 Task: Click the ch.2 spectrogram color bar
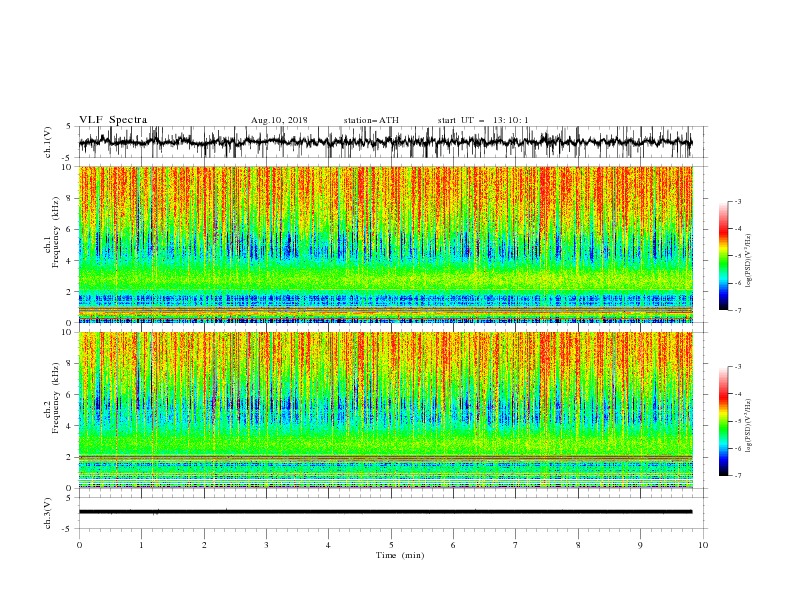pos(723,421)
